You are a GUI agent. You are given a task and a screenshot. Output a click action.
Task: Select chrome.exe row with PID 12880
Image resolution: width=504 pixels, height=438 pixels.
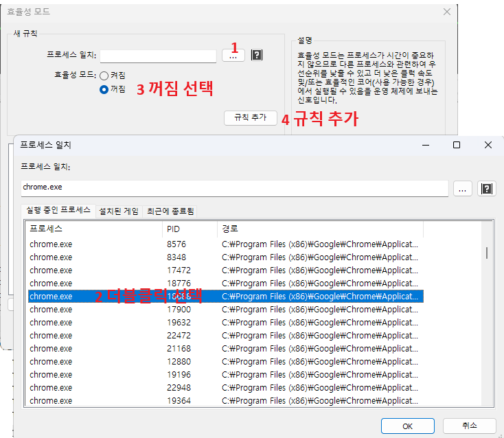click(226, 362)
